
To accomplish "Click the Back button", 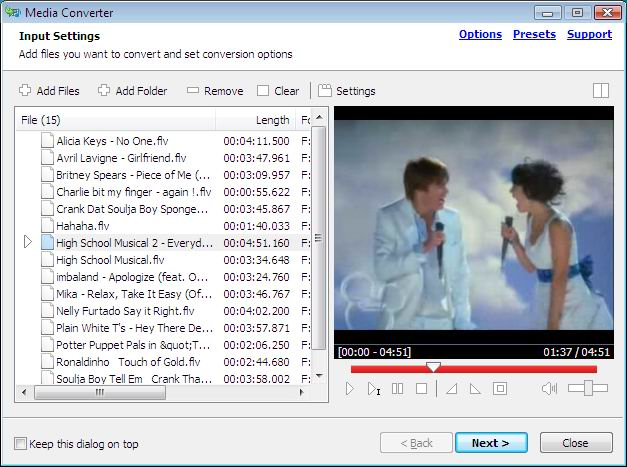I will tap(416, 443).
